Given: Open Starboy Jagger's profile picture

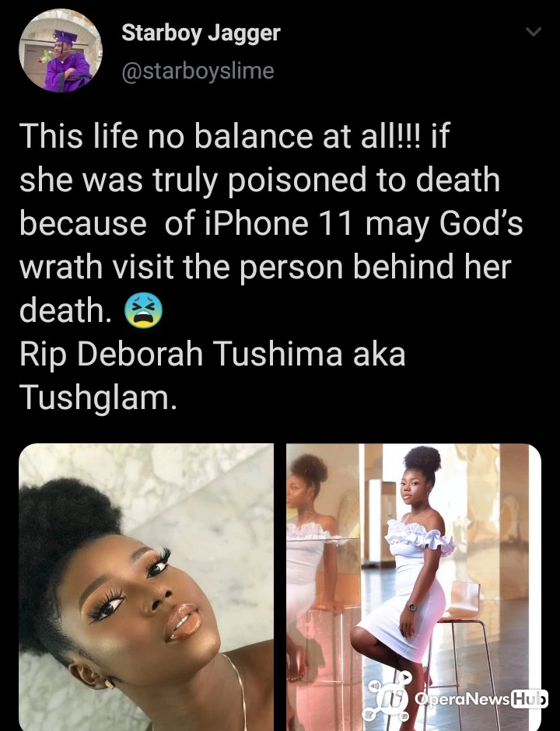Looking at the screenshot, I should [x=61, y=51].
